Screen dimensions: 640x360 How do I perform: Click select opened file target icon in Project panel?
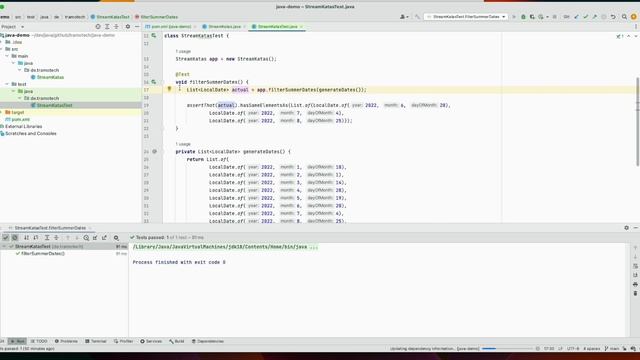tap(98, 27)
